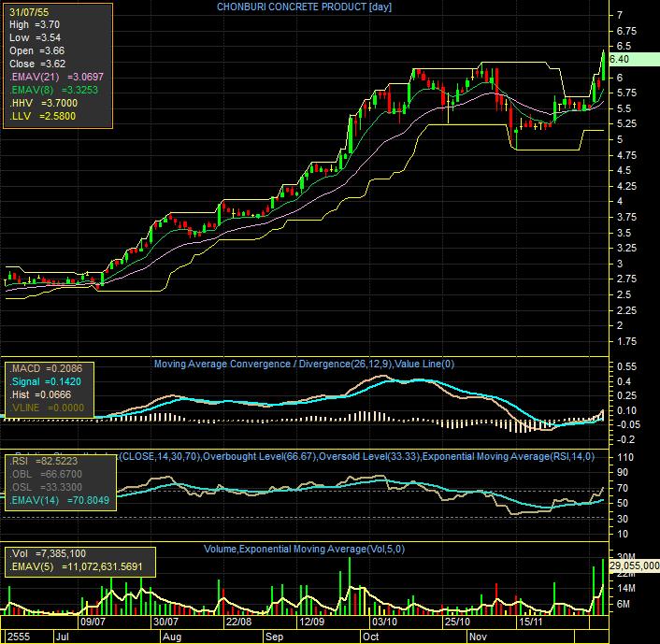Screen dimensions: 660x644
Task: Select the EMAV(14) =70.8049 RSI legend
Action: coord(59,500)
